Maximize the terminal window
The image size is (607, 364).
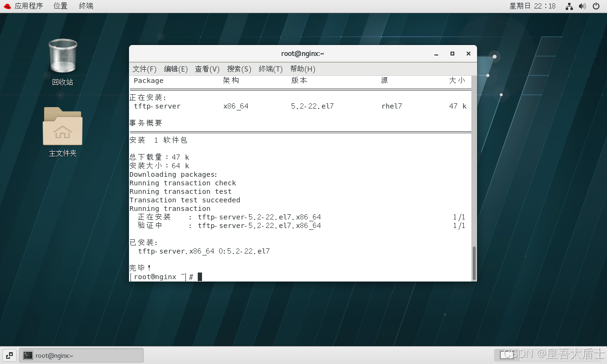point(452,54)
